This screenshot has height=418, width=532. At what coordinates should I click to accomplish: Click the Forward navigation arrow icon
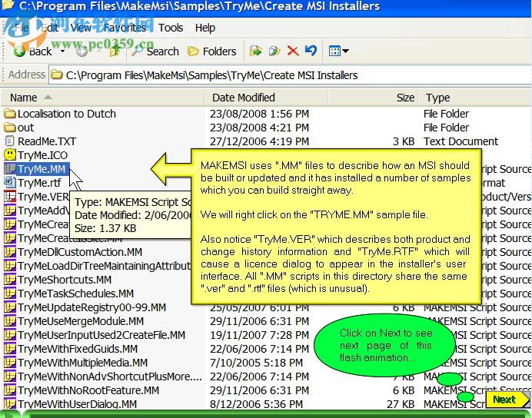81,51
